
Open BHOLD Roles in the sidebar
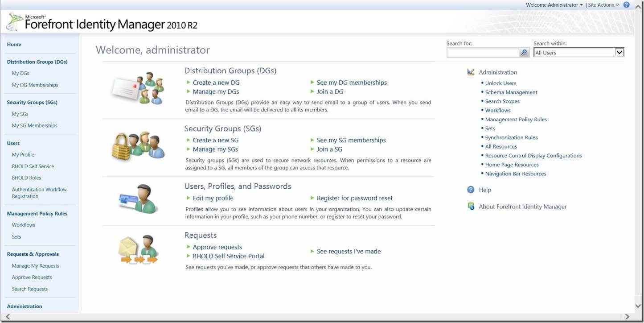[26, 178]
